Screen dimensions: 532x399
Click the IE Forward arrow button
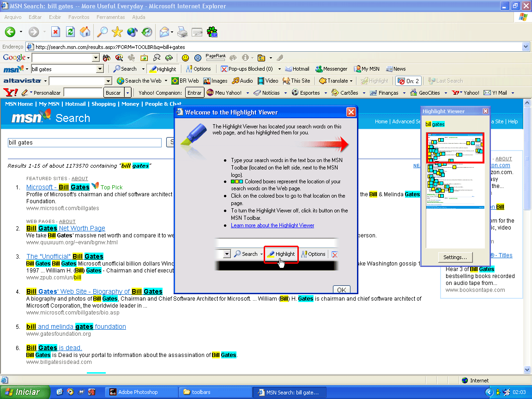[34, 32]
